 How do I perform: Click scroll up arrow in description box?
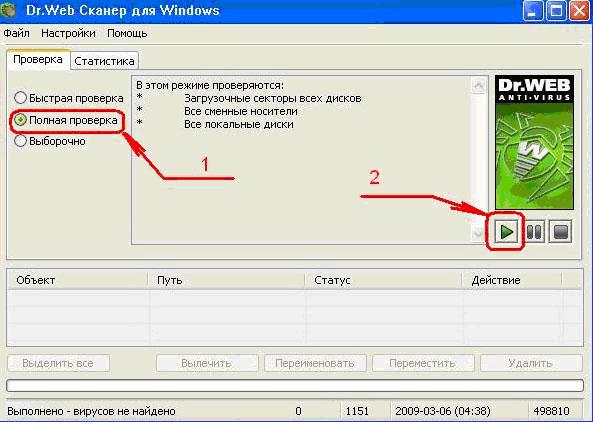478,85
